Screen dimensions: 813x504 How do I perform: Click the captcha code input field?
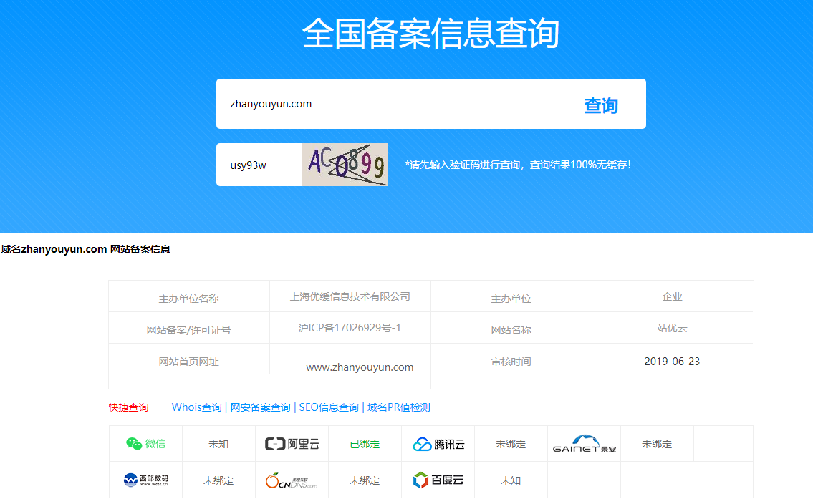[x=259, y=165]
